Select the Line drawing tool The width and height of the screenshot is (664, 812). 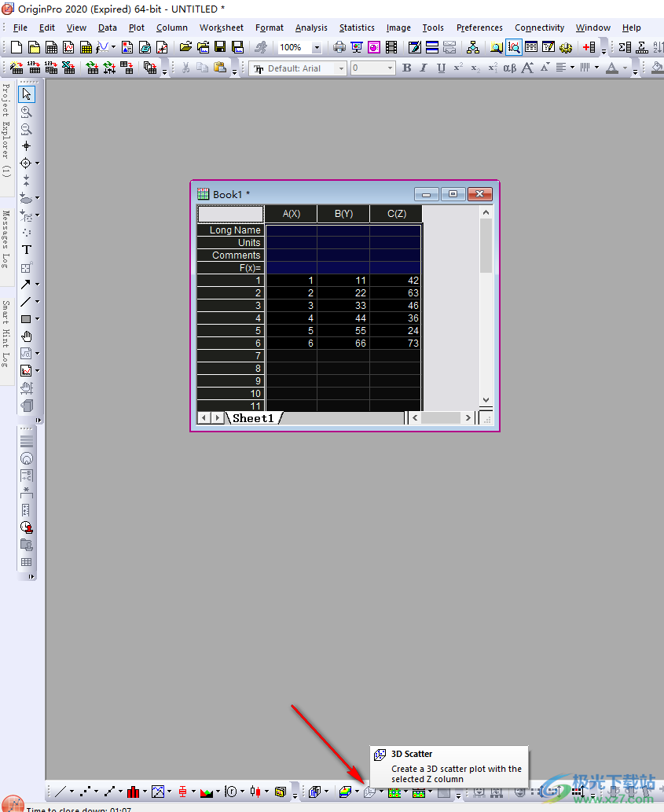pyautogui.click(x=25, y=301)
